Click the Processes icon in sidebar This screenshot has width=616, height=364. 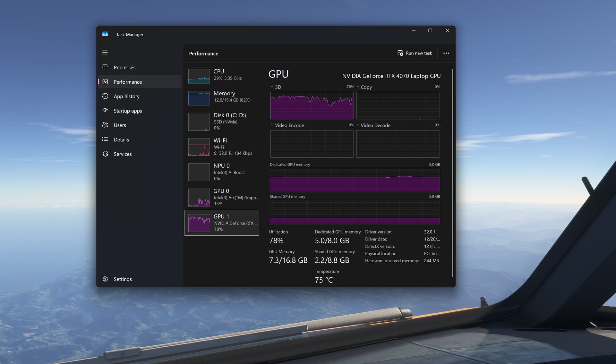click(x=105, y=67)
